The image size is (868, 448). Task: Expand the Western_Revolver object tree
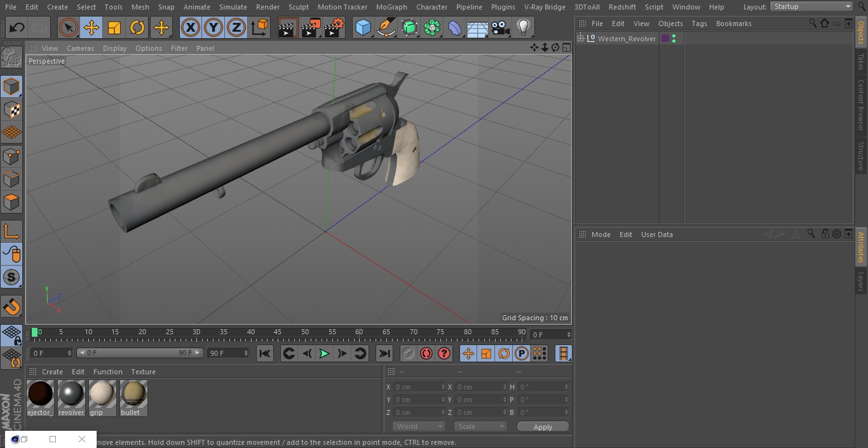[580, 39]
